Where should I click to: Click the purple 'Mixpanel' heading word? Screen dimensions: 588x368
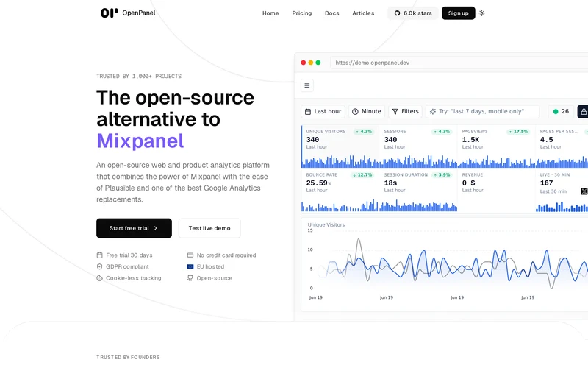pyautogui.click(x=140, y=141)
